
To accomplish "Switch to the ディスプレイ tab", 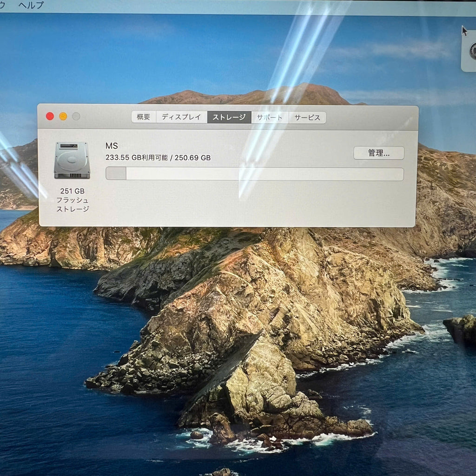I will (182, 117).
